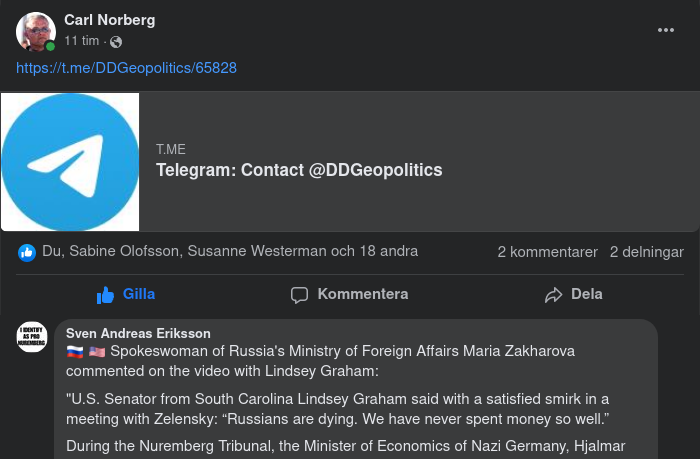Open the three-dot post options menu

pos(666,30)
